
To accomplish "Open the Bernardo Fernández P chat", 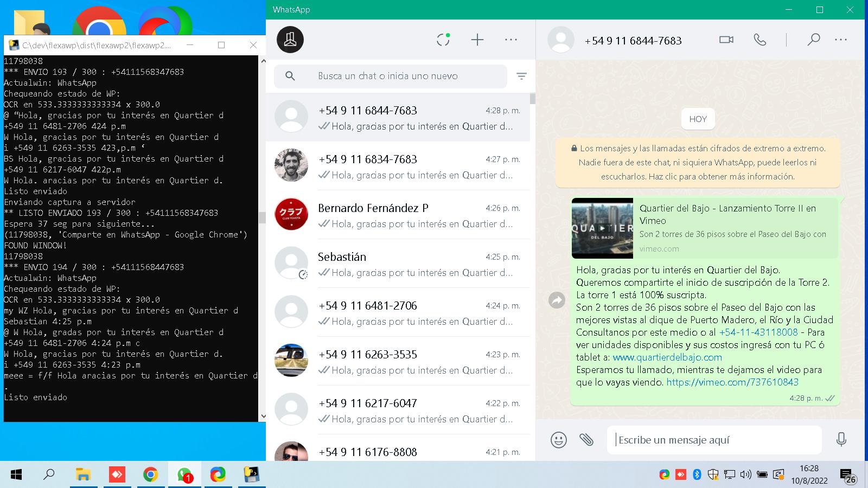I will tap(398, 215).
